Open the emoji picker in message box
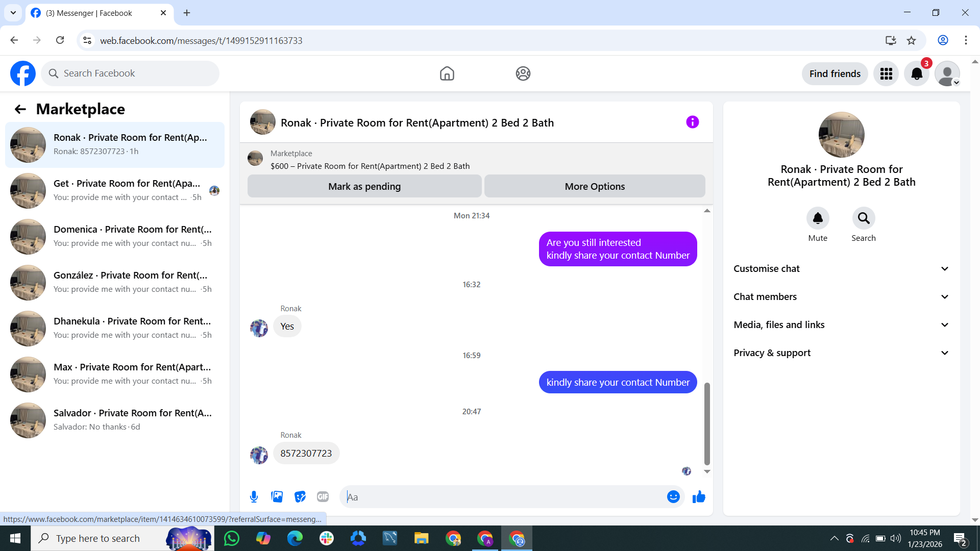 [673, 497]
